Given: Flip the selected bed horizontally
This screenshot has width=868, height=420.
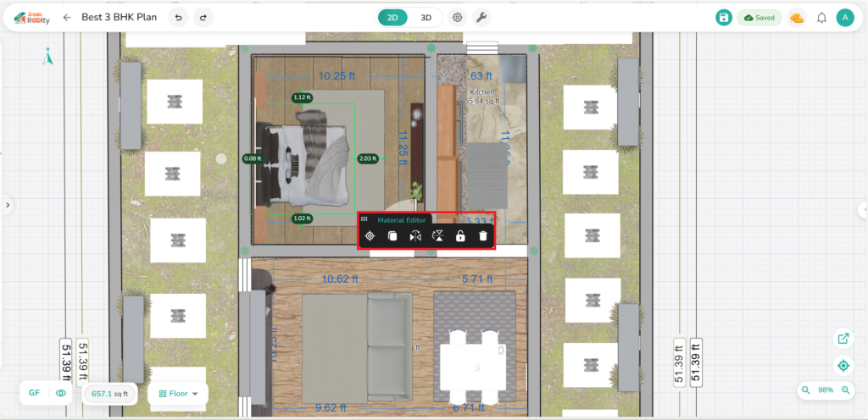Looking at the screenshot, I should 415,236.
